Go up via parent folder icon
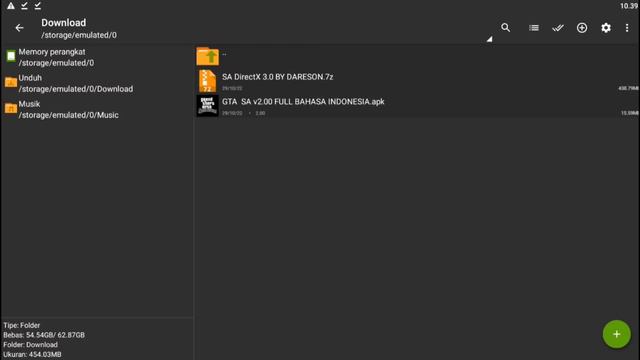This screenshot has width=640, height=360. tap(207, 56)
